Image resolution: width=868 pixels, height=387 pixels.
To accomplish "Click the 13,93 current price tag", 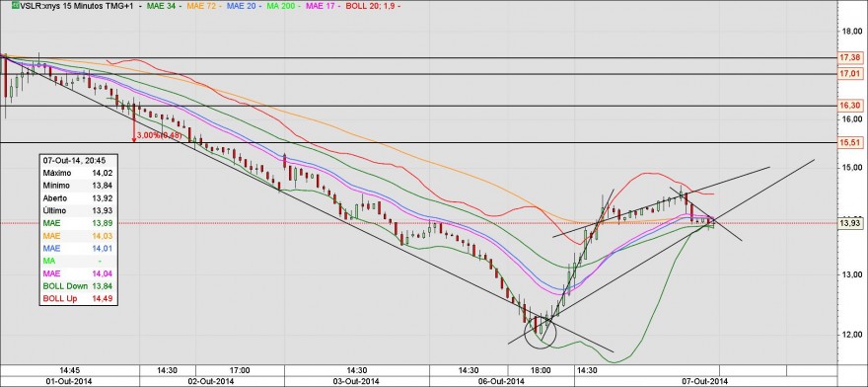I will [x=849, y=223].
